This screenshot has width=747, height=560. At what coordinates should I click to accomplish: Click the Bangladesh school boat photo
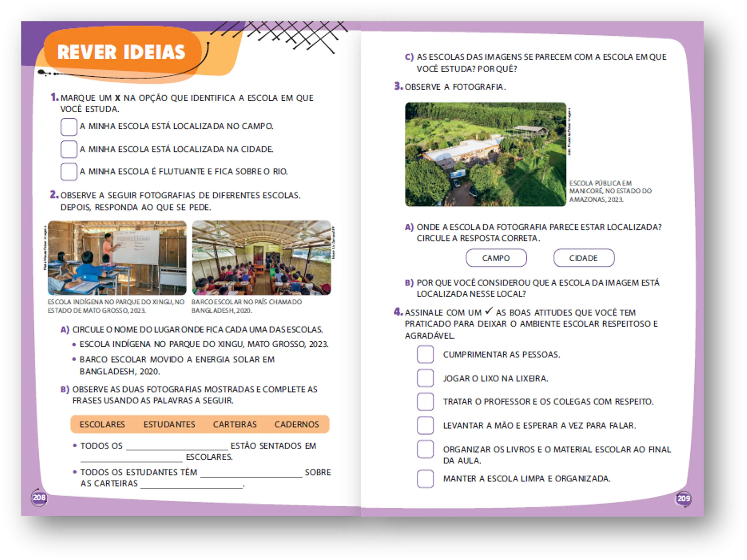point(261,258)
